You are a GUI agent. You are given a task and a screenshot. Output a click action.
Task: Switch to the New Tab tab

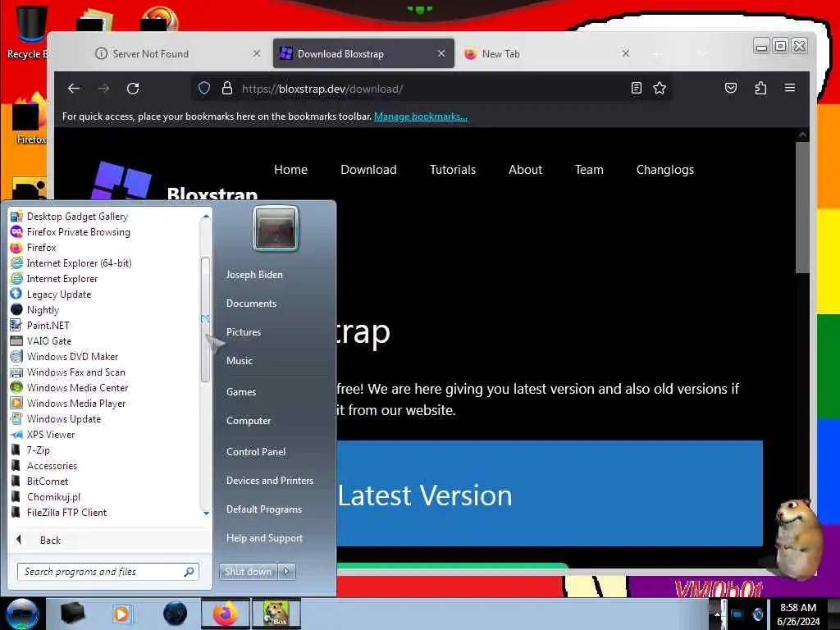(x=546, y=53)
